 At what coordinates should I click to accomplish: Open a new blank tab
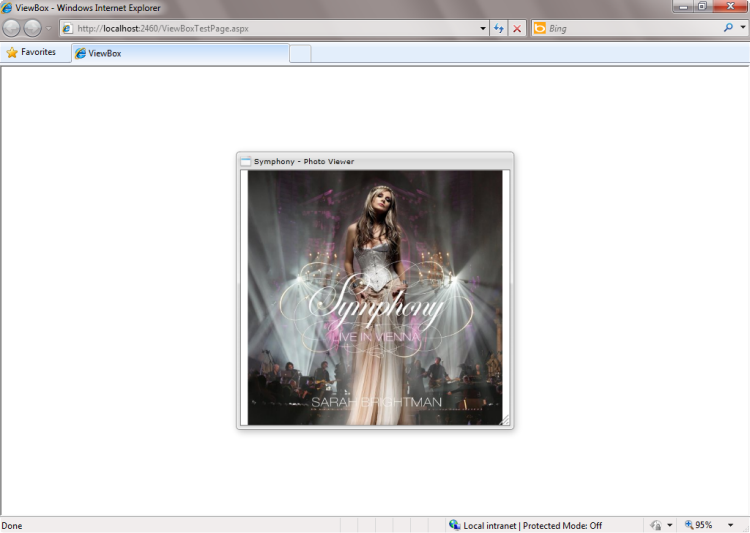pyautogui.click(x=300, y=53)
